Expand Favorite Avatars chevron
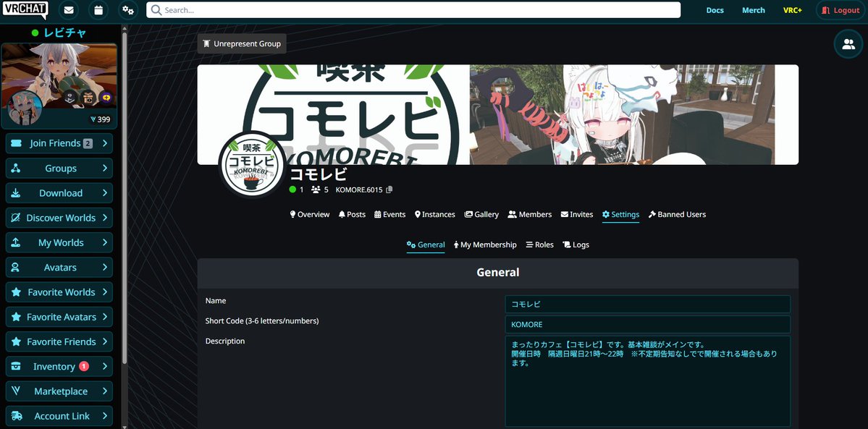Viewport: 868px width, 429px height. 105,317
